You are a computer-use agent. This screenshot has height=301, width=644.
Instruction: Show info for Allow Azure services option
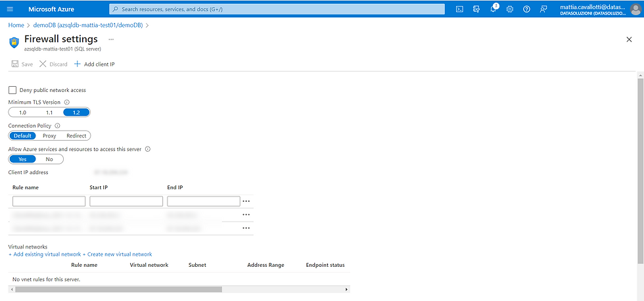click(x=148, y=149)
